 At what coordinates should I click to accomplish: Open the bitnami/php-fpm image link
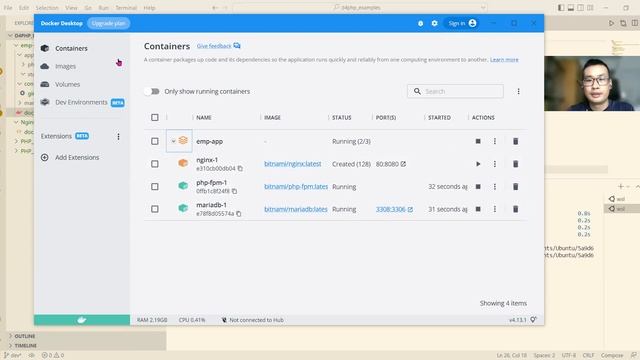(x=296, y=187)
